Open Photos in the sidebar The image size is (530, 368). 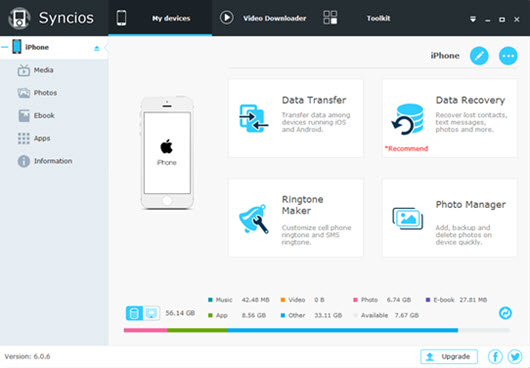pos(45,93)
